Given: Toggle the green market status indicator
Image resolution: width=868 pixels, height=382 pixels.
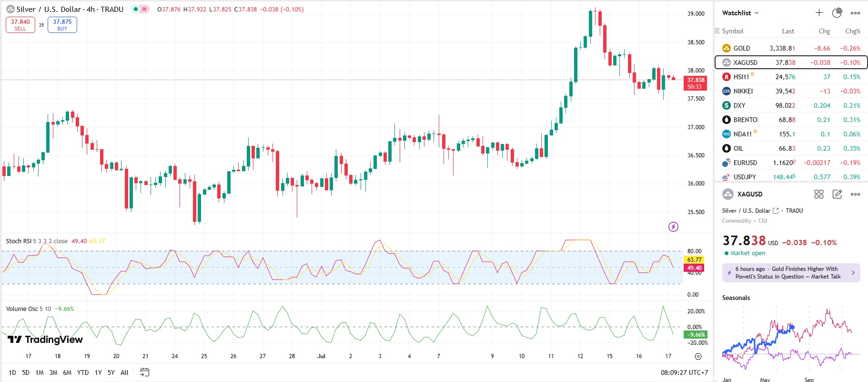Looking at the screenshot, I should pos(136,9).
